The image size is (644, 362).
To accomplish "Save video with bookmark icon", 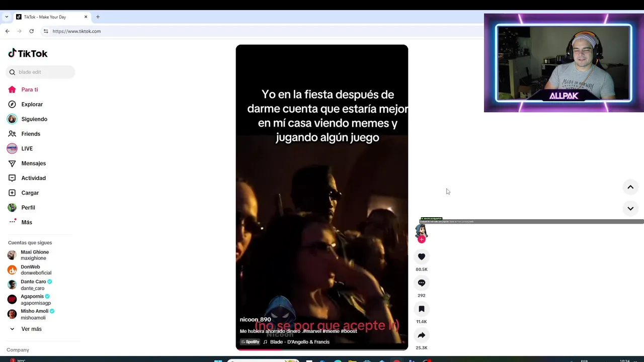I will pos(422,309).
